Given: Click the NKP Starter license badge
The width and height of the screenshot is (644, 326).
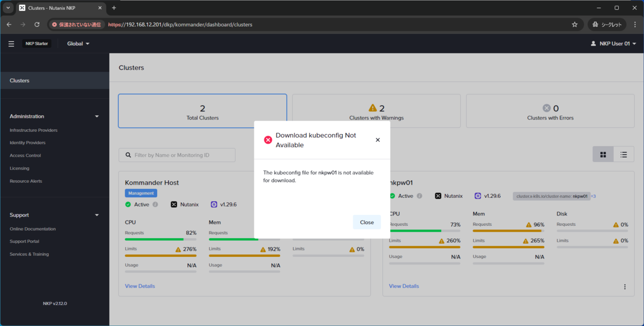Looking at the screenshot, I should (x=37, y=44).
